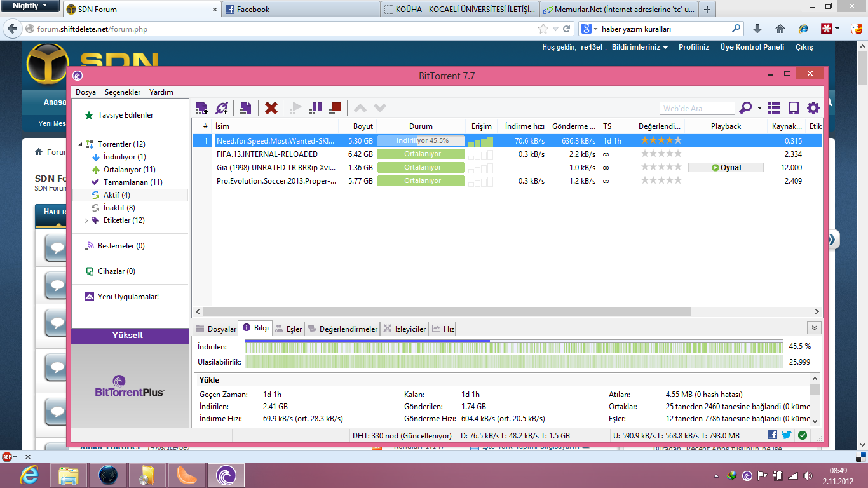868x488 pixels.
Task: Open Yeni Uygulamalar! in sidebar
Action: 128,297
